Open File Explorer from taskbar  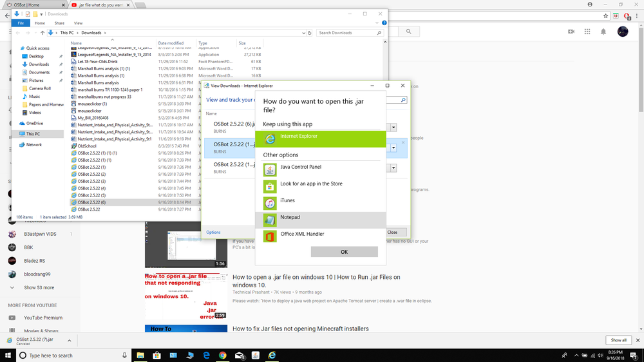point(140,356)
